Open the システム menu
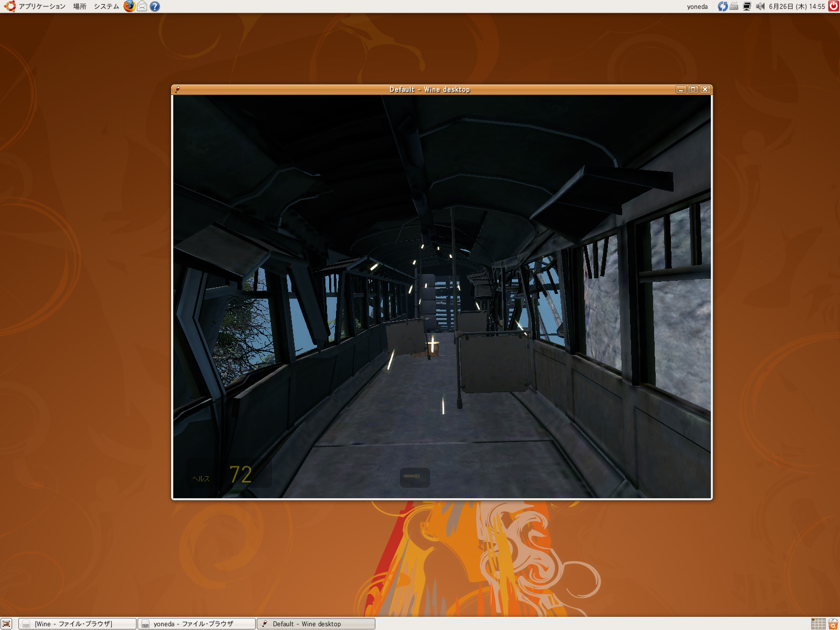 point(107,6)
